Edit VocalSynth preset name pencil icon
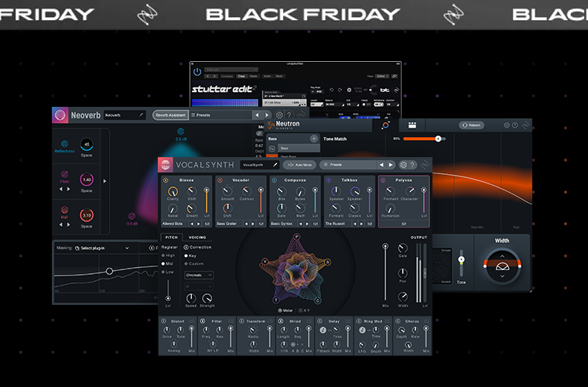588x387 pixels. [275, 165]
